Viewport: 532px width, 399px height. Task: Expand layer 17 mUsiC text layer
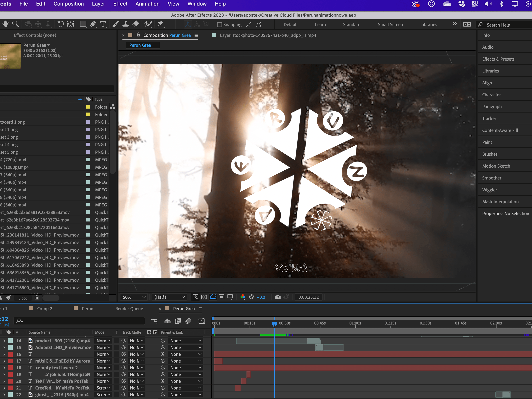pyautogui.click(x=4, y=361)
